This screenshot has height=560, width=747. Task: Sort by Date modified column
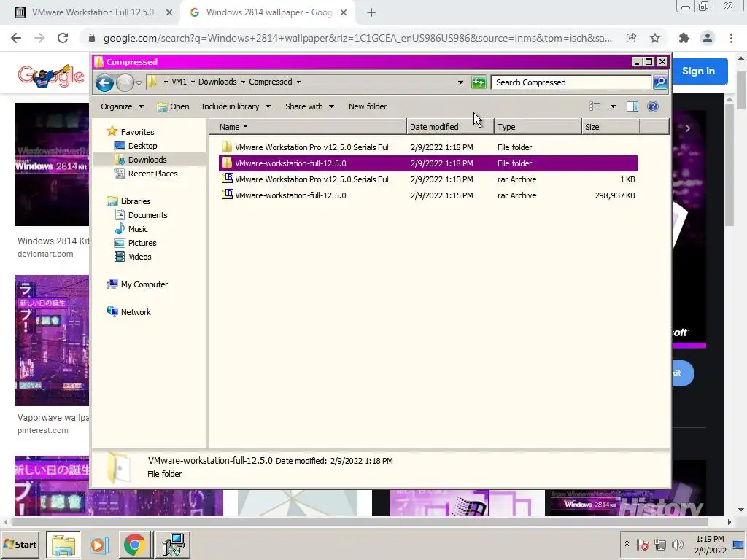[x=450, y=127]
